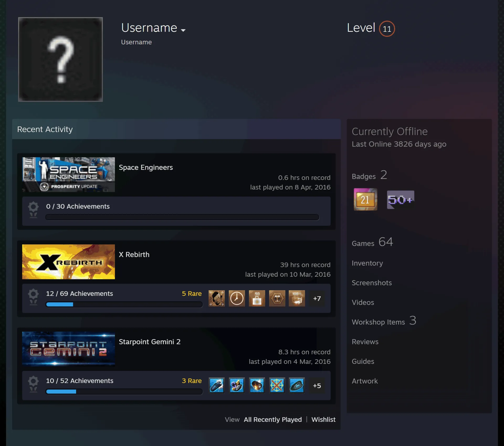Click the Space Engineers title link
Screen dimensions: 504x446
(146, 167)
